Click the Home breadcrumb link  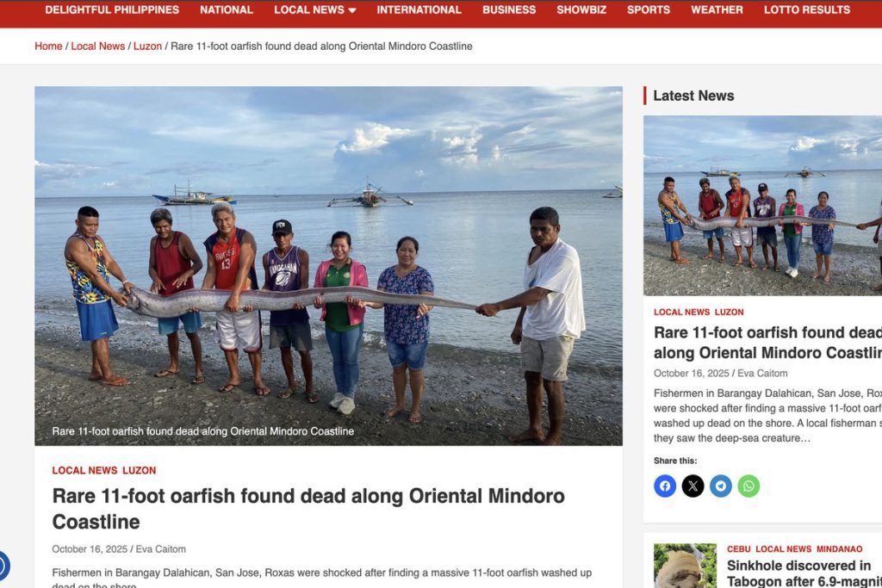point(48,46)
